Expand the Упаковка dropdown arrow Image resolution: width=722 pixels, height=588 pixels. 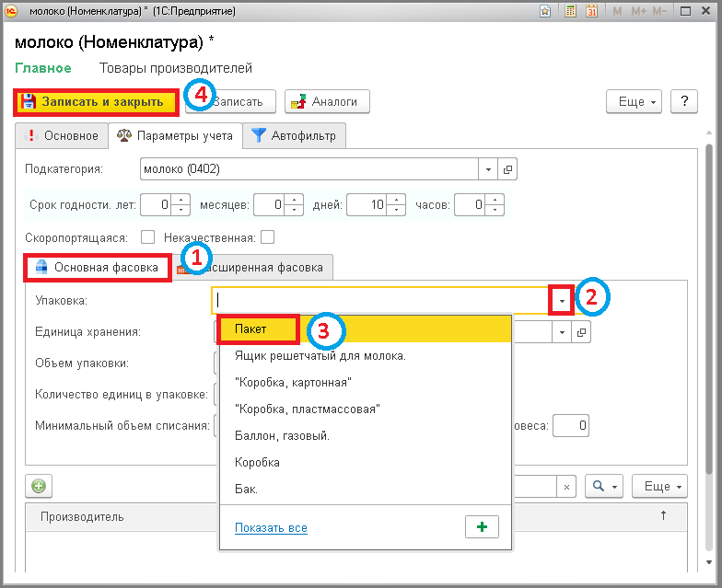pos(562,300)
